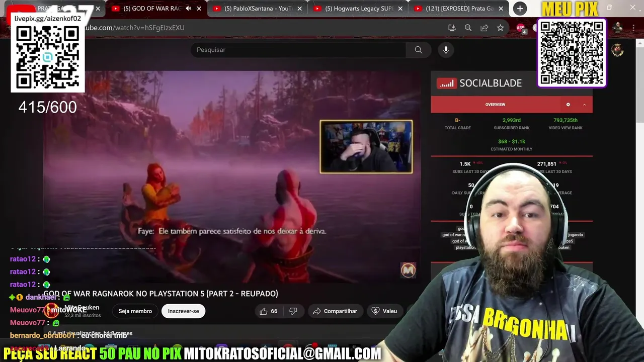Open the ABP adblock extension icon
Image resolution: width=644 pixels, height=362 pixels.
tap(521, 28)
